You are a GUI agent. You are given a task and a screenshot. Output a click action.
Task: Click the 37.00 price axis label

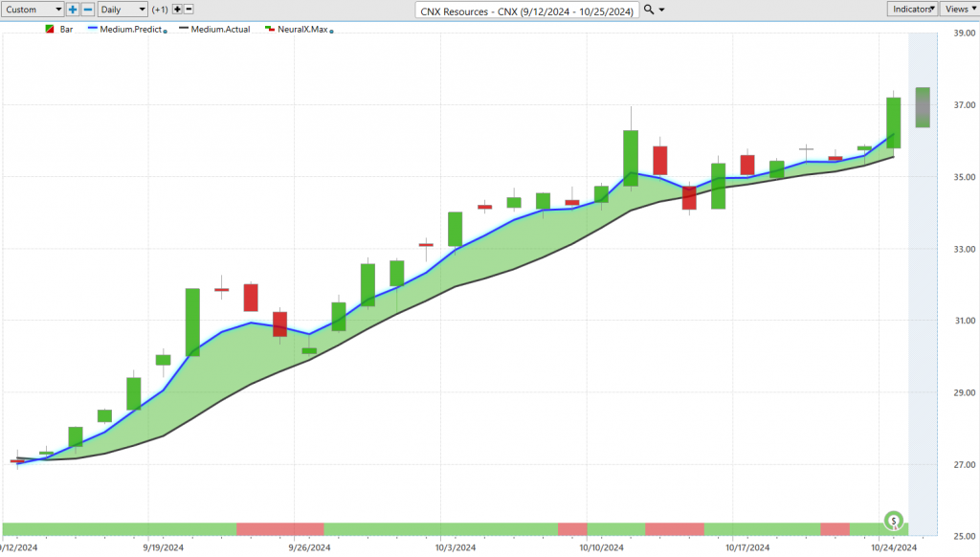point(965,105)
